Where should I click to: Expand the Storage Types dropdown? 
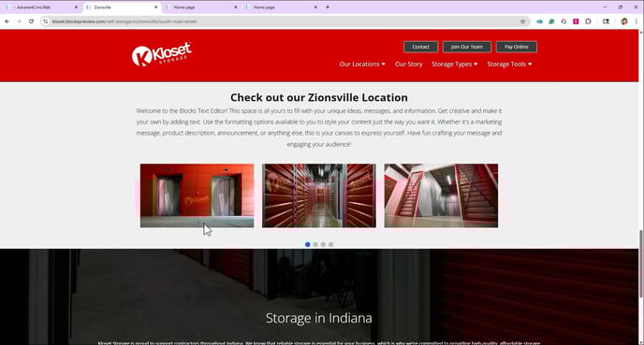(x=454, y=64)
